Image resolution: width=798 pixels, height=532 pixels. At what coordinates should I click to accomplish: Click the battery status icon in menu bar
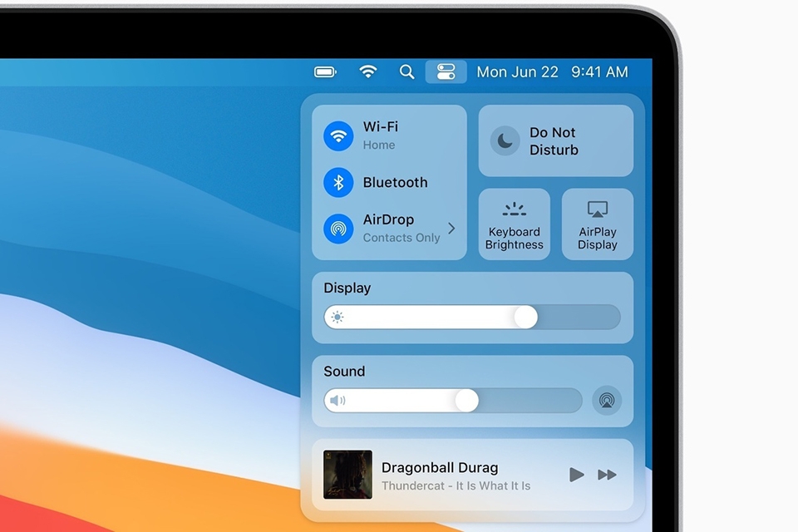[324, 71]
